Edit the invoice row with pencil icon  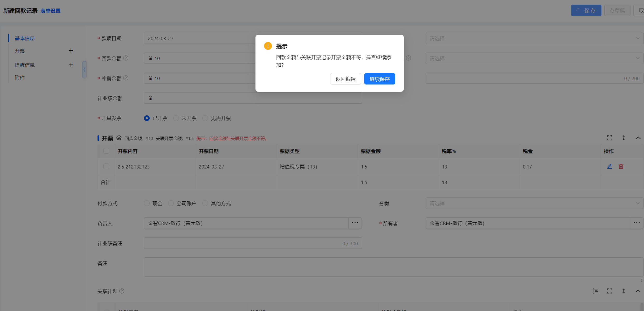click(610, 166)
